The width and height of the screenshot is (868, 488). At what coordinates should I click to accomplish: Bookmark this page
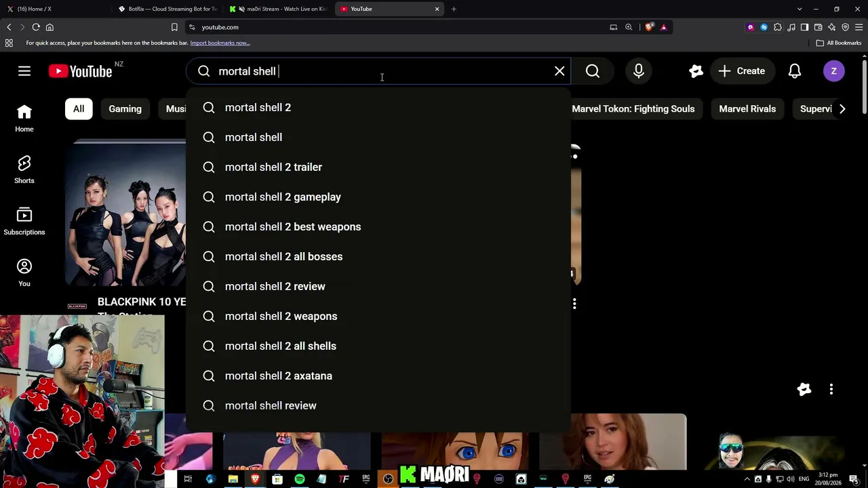point(174,27)
